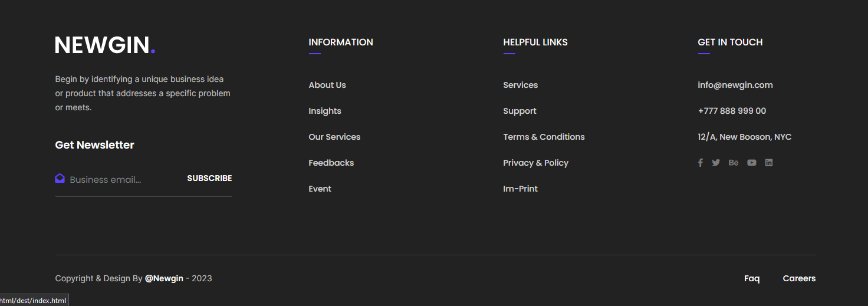This screenshot has width=868, height=306.
Task: Open the Im-Print link
Action: click(520, 189)
